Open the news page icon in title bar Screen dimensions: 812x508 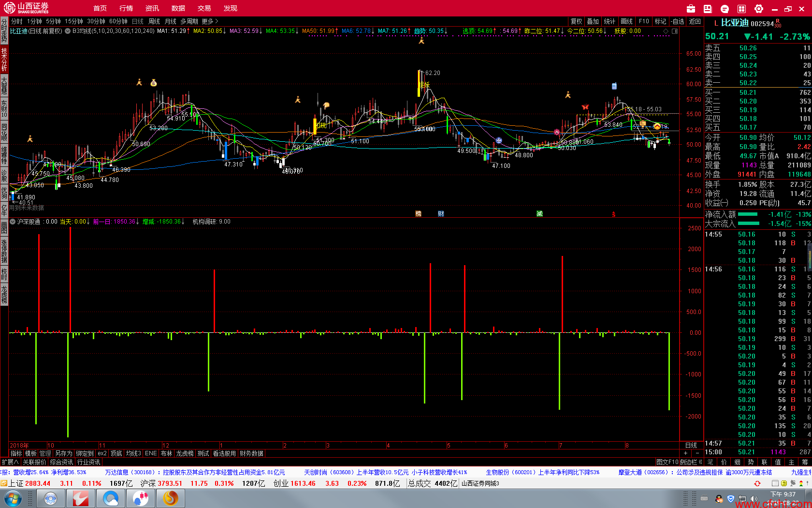point(708,9)
